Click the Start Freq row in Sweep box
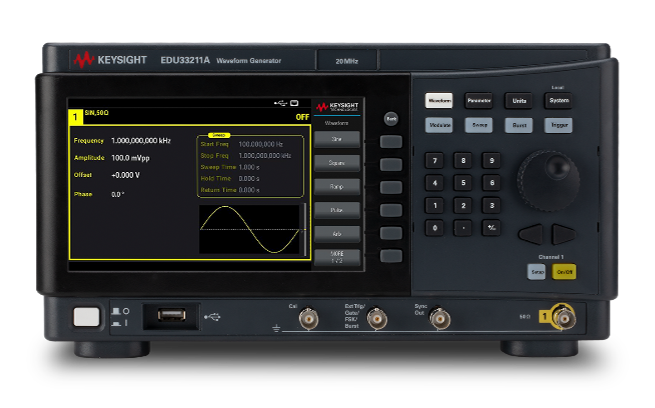655x408 pixels. click(x=242, y=144)
